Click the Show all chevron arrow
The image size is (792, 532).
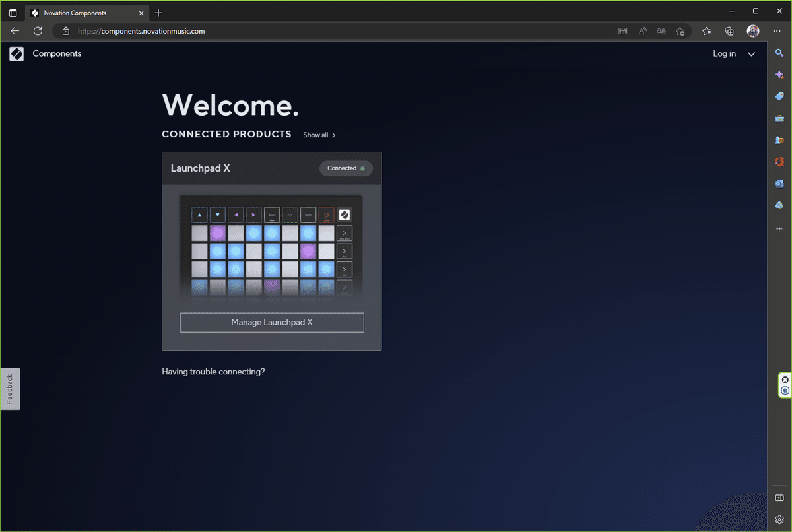click(334, 135)
